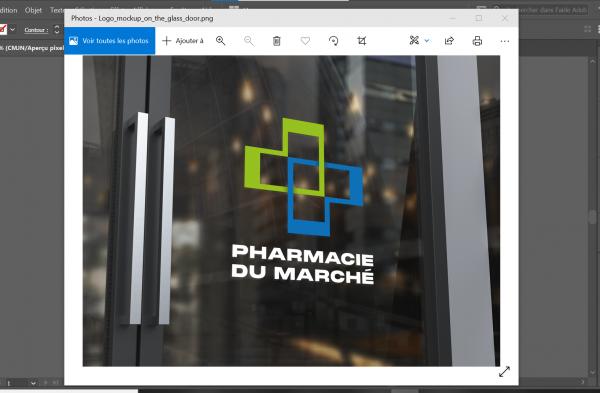Expand the edit options chevron
The image size is (600, 393).
point(427,41)
